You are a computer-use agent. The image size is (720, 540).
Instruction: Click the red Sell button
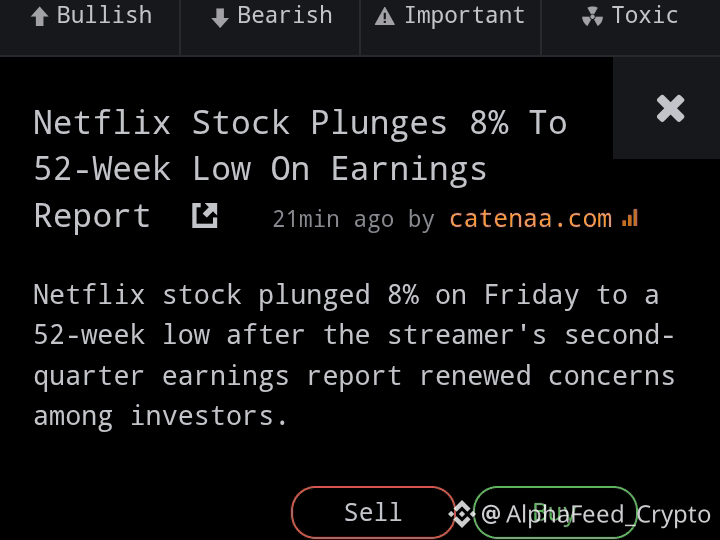point(373,512)
